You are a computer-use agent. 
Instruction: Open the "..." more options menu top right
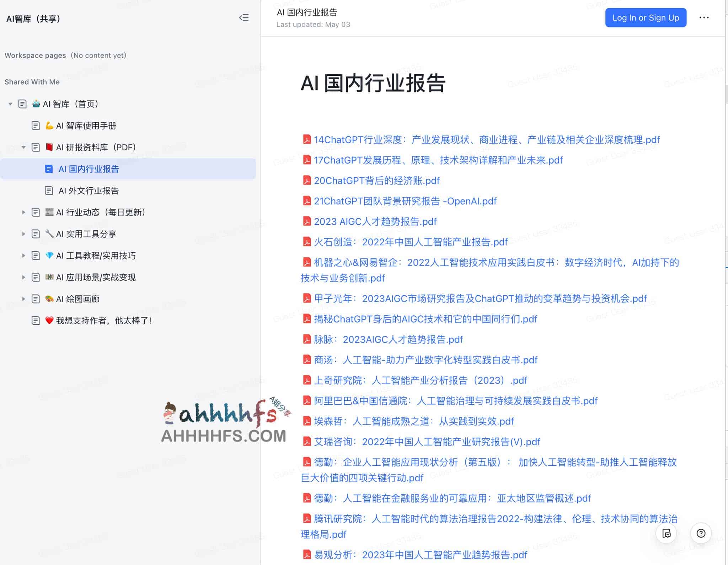tap(704, 17)
